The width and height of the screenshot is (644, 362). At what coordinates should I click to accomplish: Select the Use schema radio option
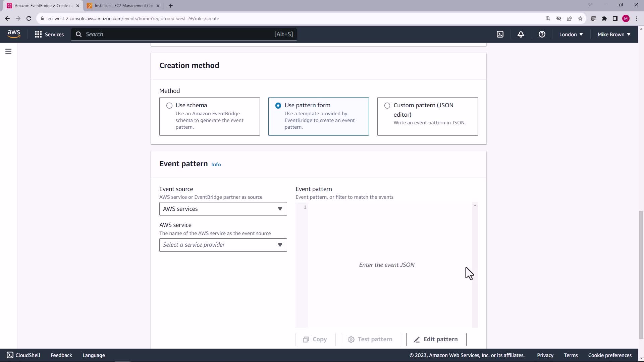169,106
